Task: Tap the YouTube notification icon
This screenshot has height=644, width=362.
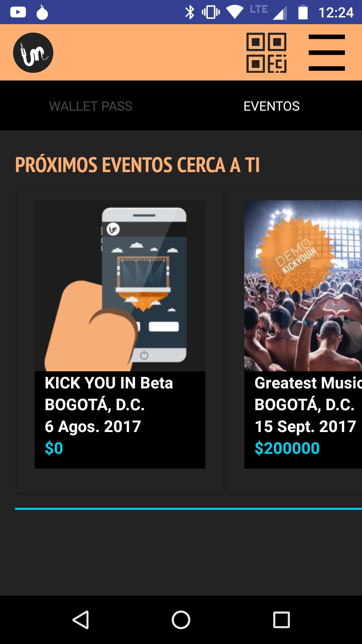Action: point(18,12)
